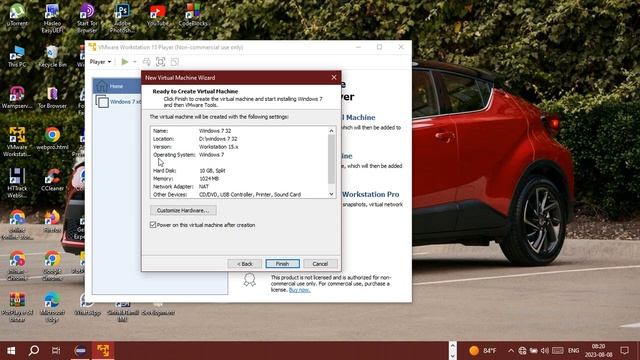This screenshot has height=360, width=640.
Task: Click Finish to create the virtual machine
Action: click(282, 264)
